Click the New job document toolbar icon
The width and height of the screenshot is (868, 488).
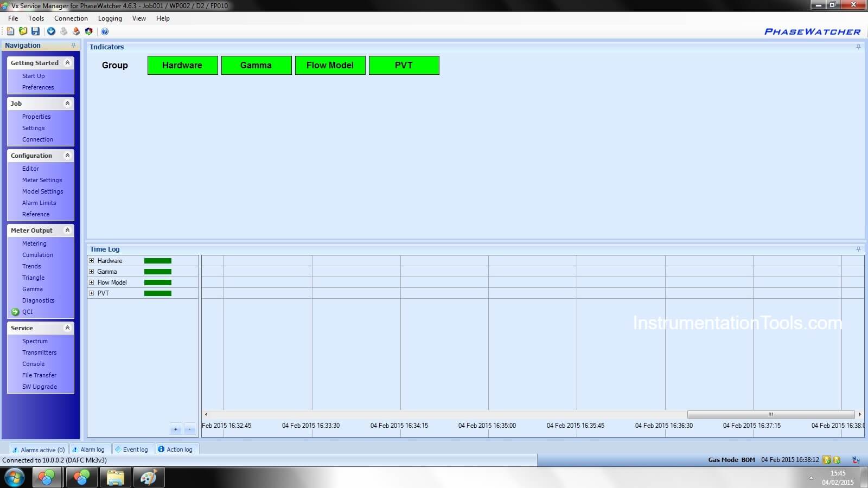click(x=10, y=31)
